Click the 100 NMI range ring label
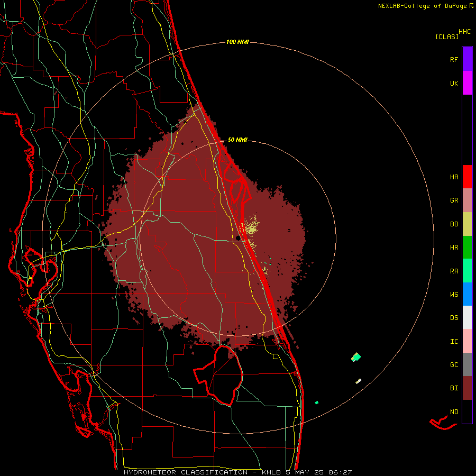Screen dimensions: 476x476 (x=237, y=42)
